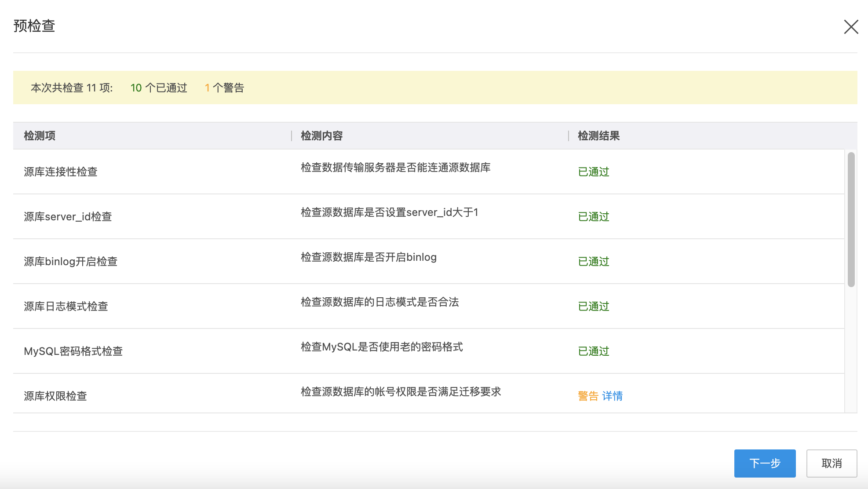This screenshot has width=868, height=489.
Task: Select the MySQL密码格式检查 row
Action: pyautogui.click(x=73, y=351)
